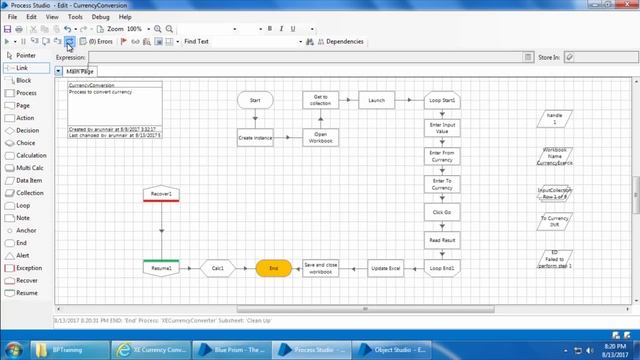
Task: Undo the last action
Action: 67,29
